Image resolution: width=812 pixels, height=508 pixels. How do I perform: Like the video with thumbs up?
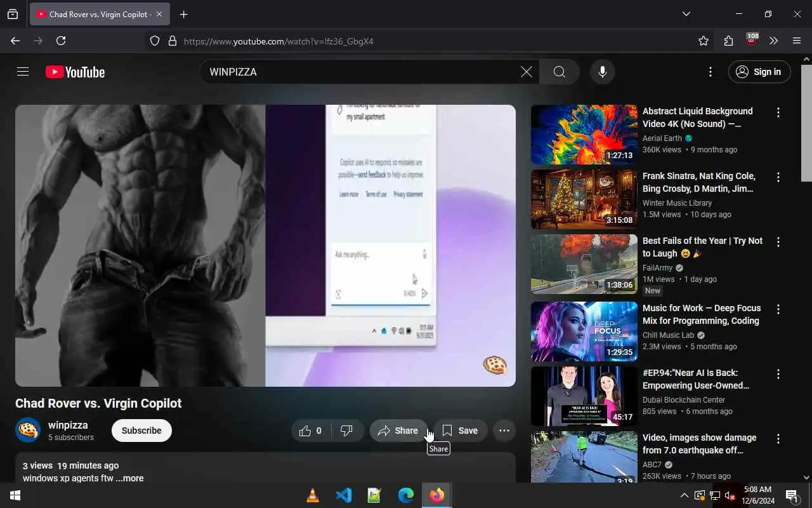[310, 431]
